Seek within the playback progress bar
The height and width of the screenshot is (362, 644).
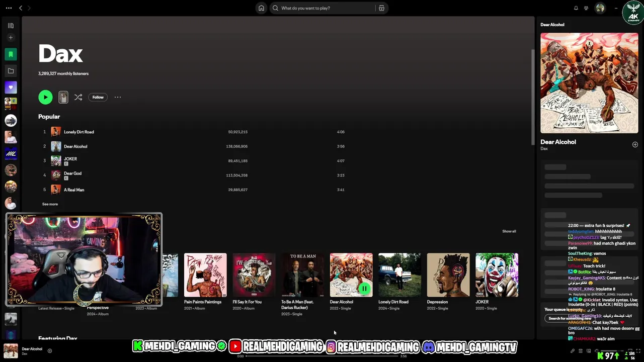click(x=322, y=356)
